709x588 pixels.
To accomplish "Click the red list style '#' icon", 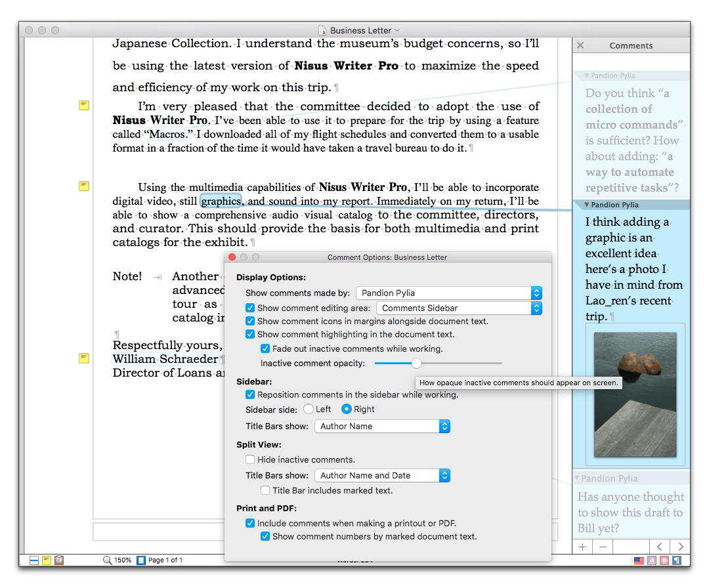I will (664, 560).
